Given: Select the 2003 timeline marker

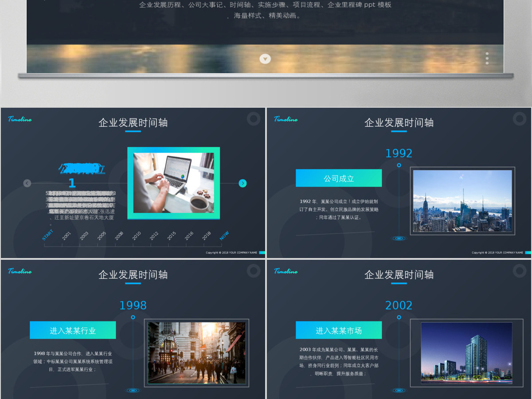Looking at the screenshot, I should click(84, 236).
